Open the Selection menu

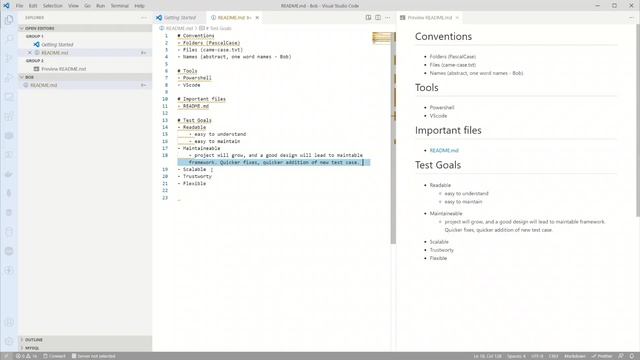tap(53, 6)
